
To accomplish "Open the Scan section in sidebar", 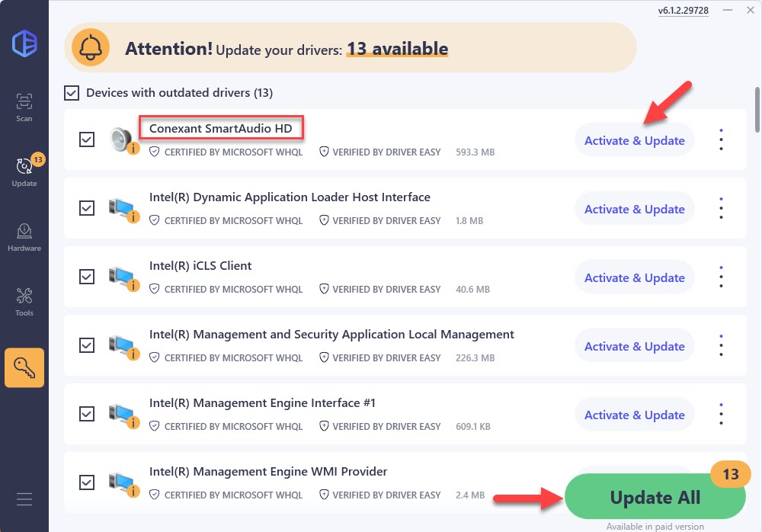I will [24, 107].
